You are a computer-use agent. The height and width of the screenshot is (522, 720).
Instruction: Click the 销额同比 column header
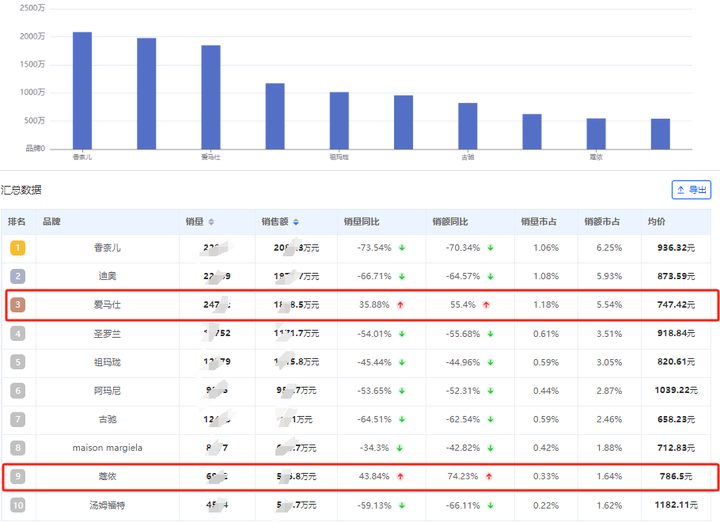tap(450, 222)
